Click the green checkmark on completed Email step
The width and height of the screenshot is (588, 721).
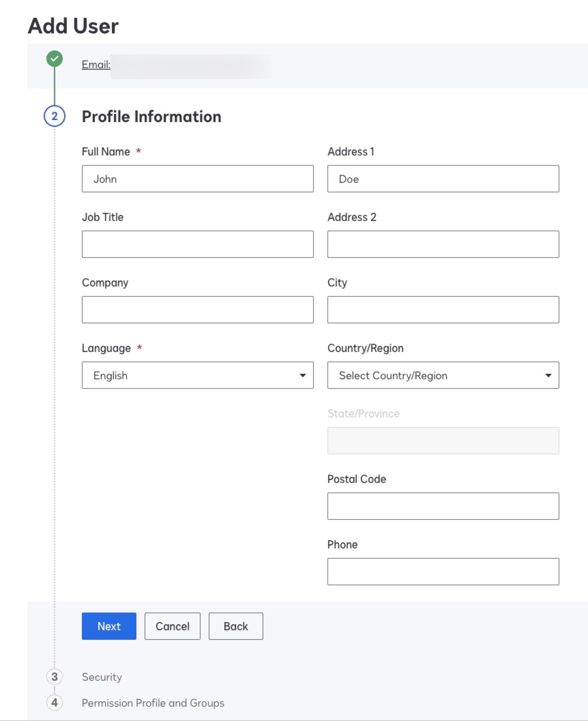click(x=54, y=58)
